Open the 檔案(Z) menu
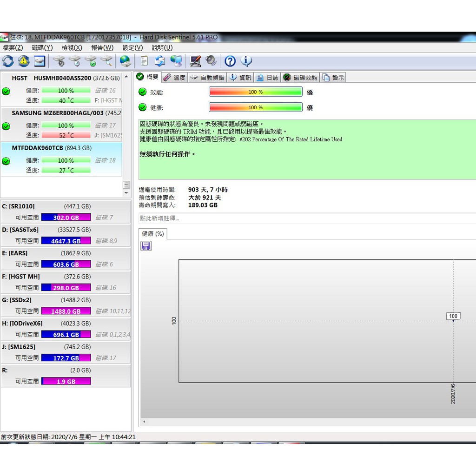The width and height of the screenshot is (476, 476). (13, 48)
